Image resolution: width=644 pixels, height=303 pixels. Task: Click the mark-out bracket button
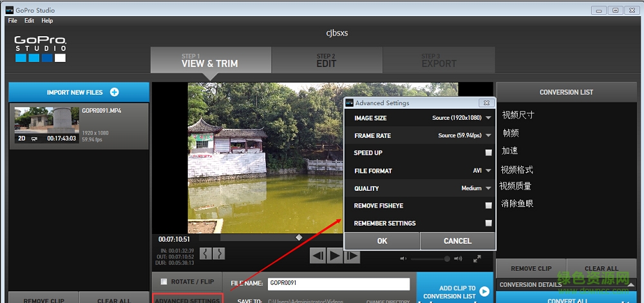(x=219, y=253)
